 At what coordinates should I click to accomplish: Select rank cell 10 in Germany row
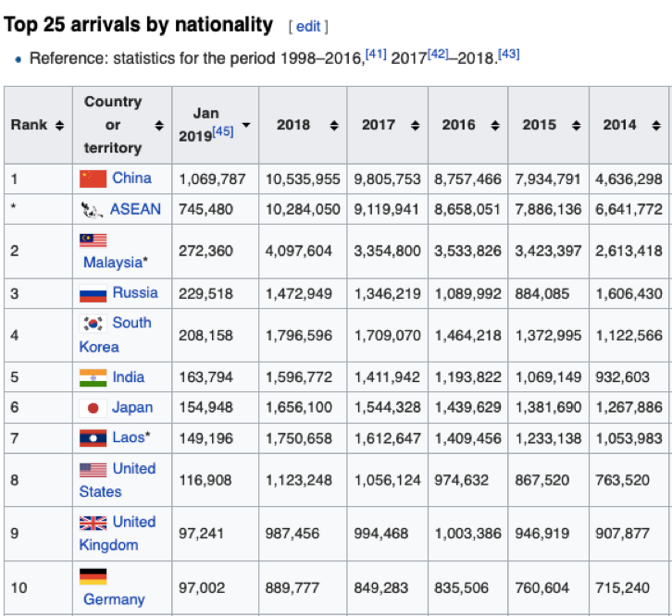pyautogui.click(x=19, y=588)
